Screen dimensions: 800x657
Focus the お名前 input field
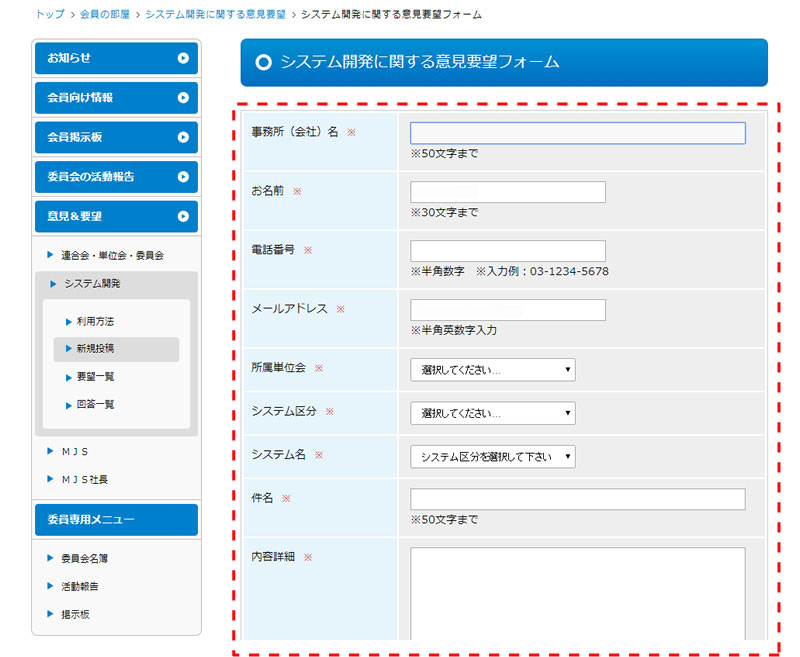[508, 192]
